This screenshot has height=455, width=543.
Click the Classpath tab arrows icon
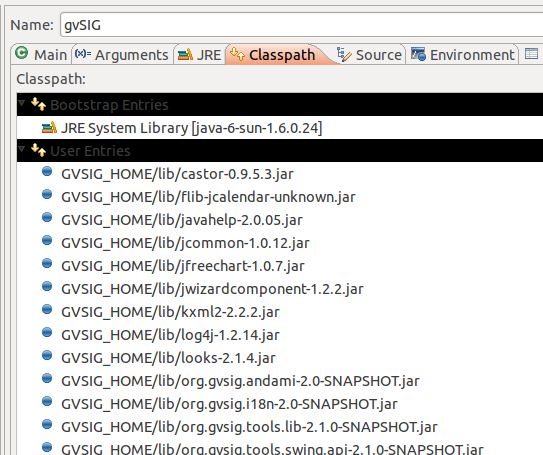pyautogui.click(x=237, y=54)
